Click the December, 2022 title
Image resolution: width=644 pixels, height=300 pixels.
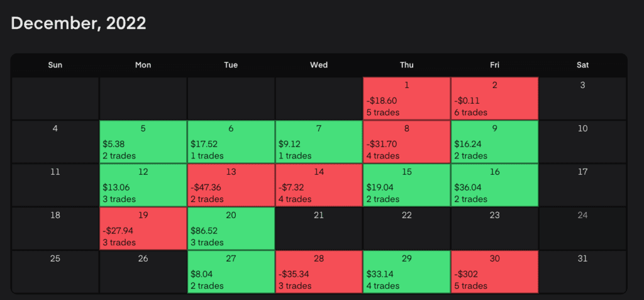[79, 24]
